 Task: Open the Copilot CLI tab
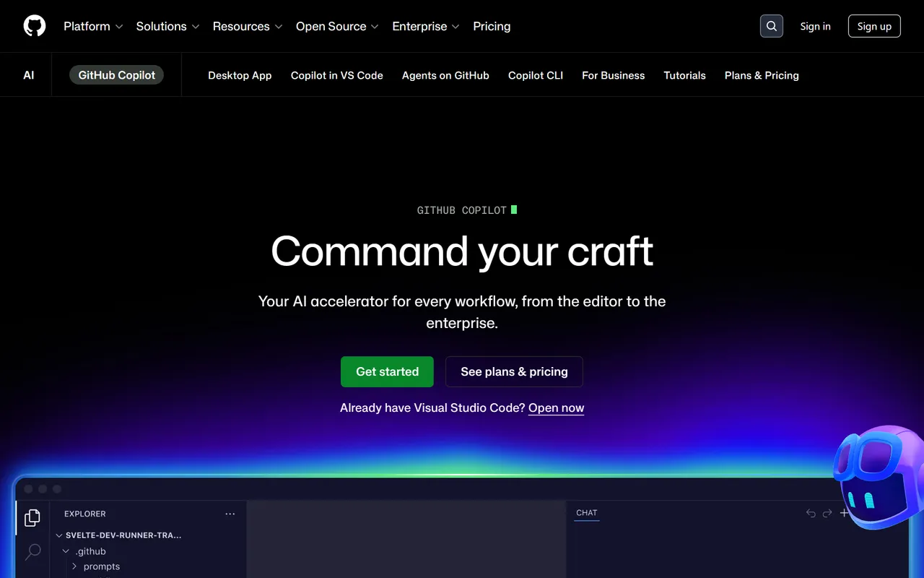[536, 75]
